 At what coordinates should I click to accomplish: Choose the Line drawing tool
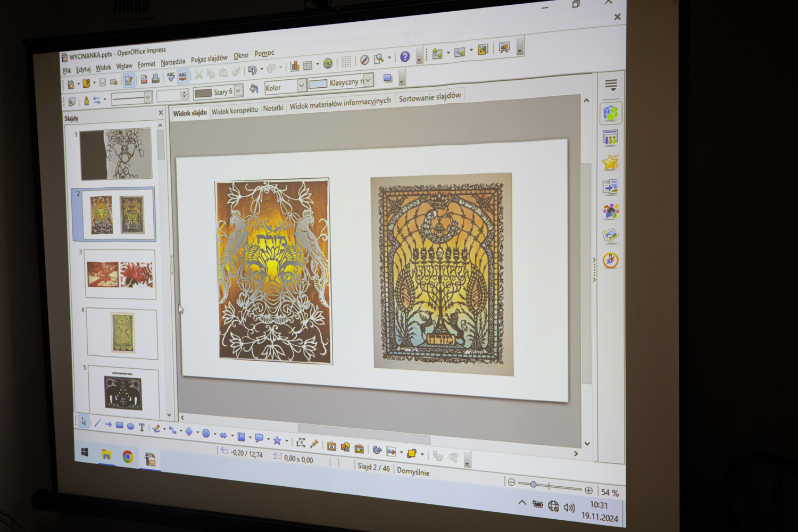tap(97, 423)
